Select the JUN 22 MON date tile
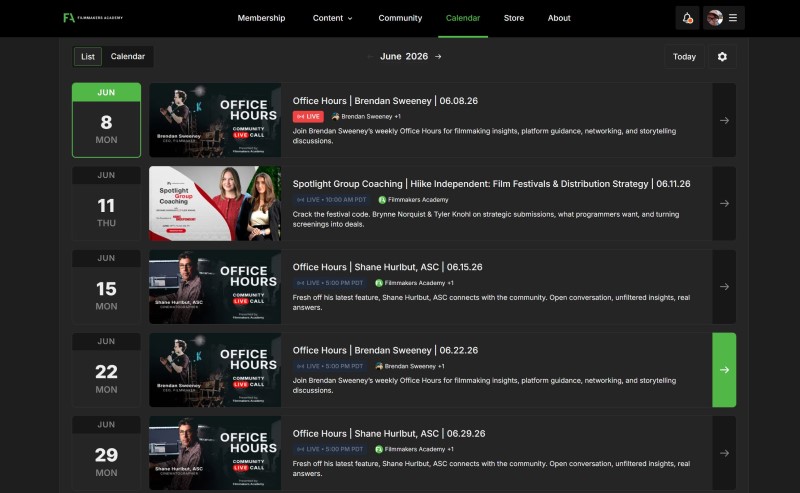Image resolution: width=800 pixels, height=493 pixels. (106, 370)
